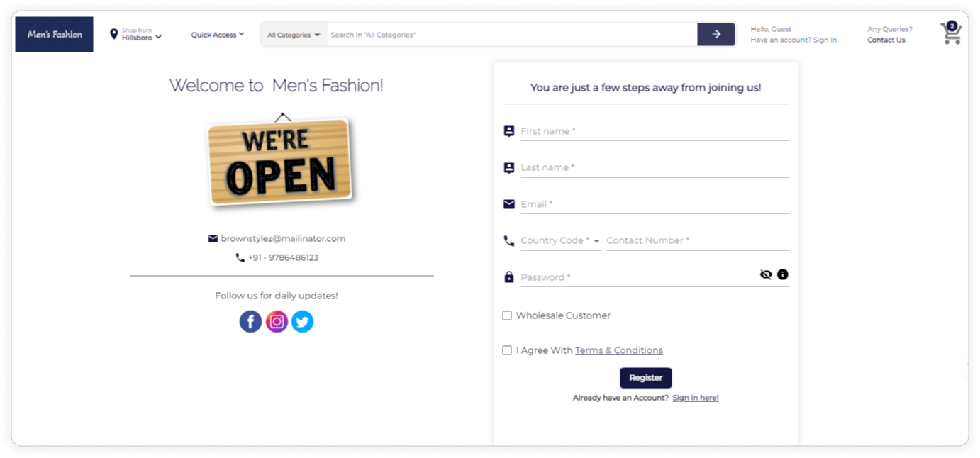
Task: Click the password info icon
Action: coord(782,274)
